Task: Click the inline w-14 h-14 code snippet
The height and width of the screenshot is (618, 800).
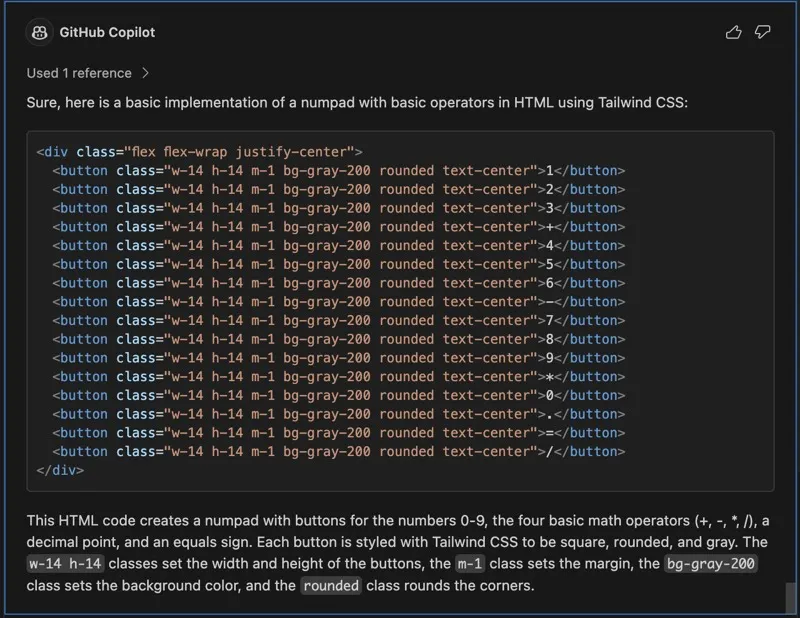Action: coord(65,564)
